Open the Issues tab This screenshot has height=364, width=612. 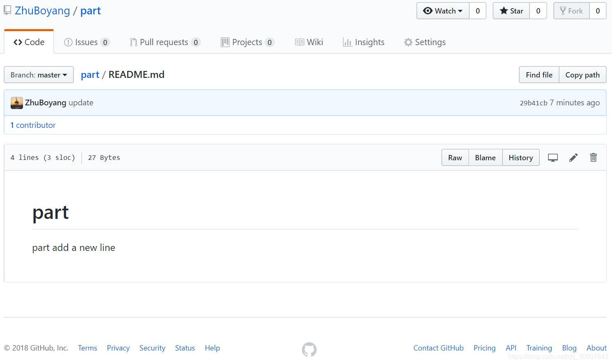coord(87,42)
